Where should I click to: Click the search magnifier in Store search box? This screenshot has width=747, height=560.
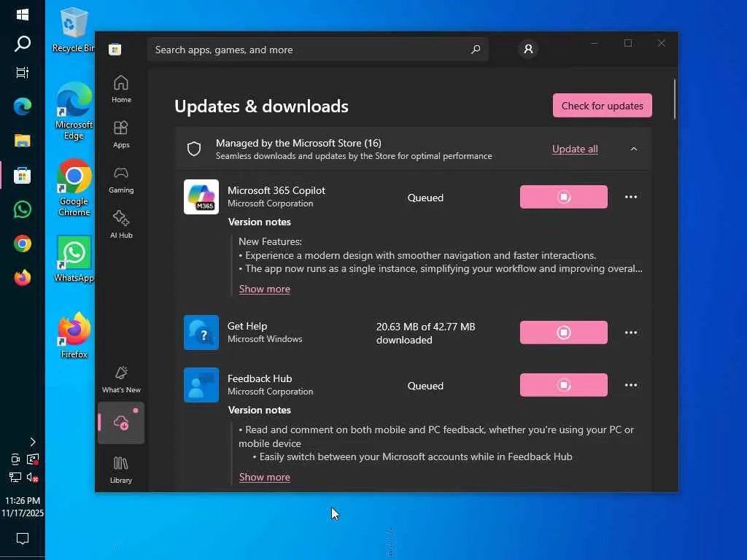click(476, 49)
